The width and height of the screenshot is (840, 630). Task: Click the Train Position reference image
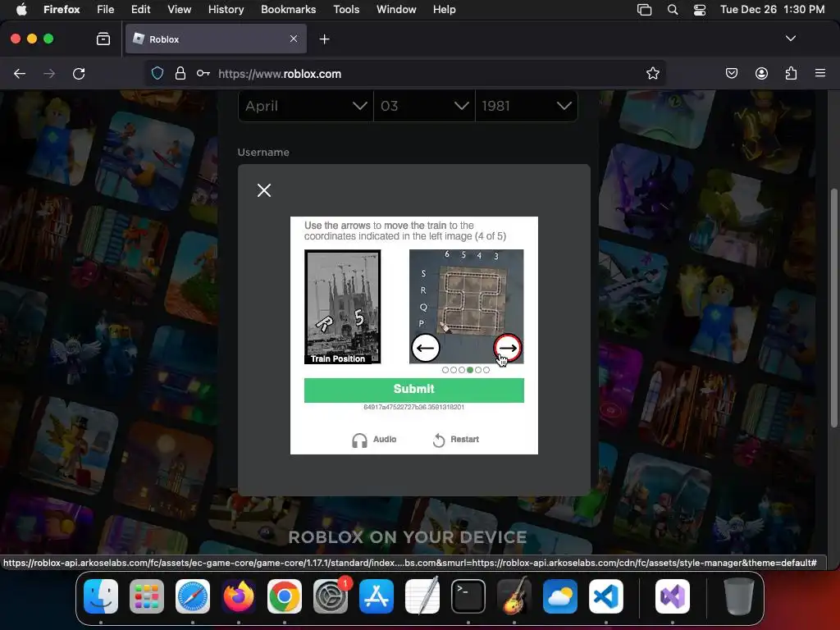(342, 307)
